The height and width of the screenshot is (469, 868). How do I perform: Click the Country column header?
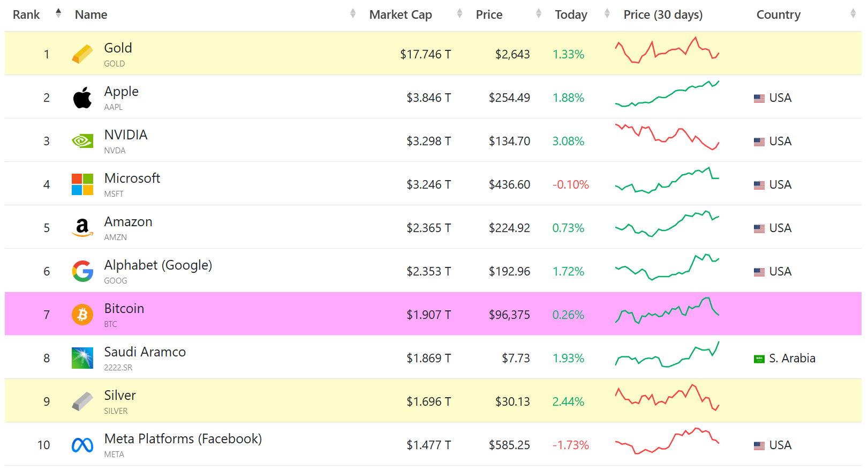point(779,14)
